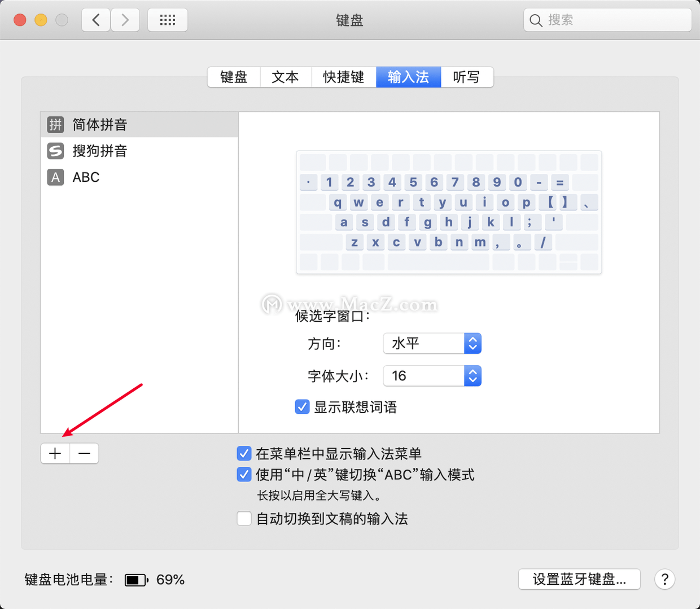Switch to the 快捷键 tab

[x=343, y=77]
